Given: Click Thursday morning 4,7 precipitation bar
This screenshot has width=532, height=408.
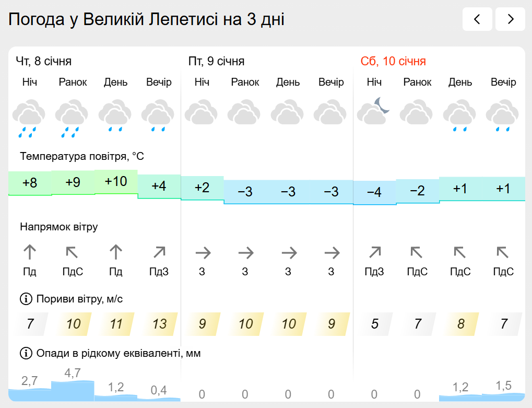Looking at the screenshot, I should [73, 390].
